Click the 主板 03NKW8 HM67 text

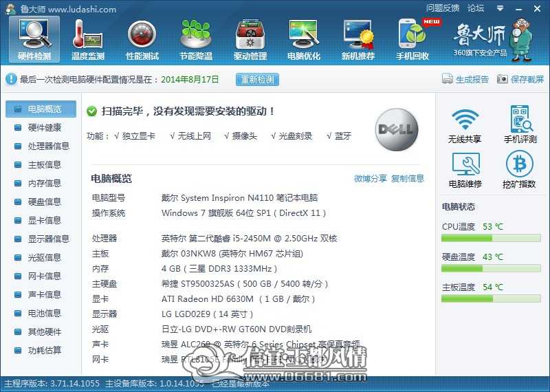(232, 254)
